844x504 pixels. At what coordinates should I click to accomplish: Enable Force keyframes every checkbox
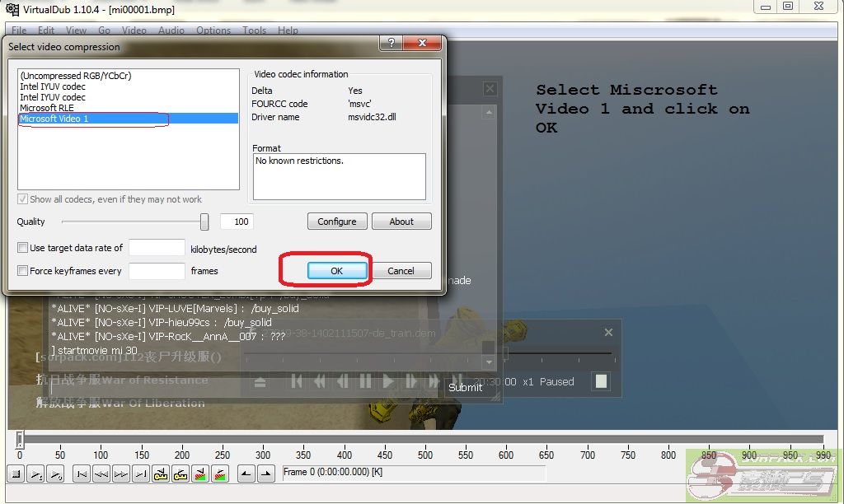tap(22, 270)
